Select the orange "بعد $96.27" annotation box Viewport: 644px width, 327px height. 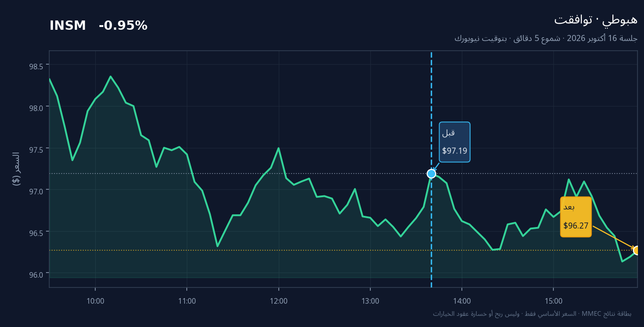coord(576,217)
